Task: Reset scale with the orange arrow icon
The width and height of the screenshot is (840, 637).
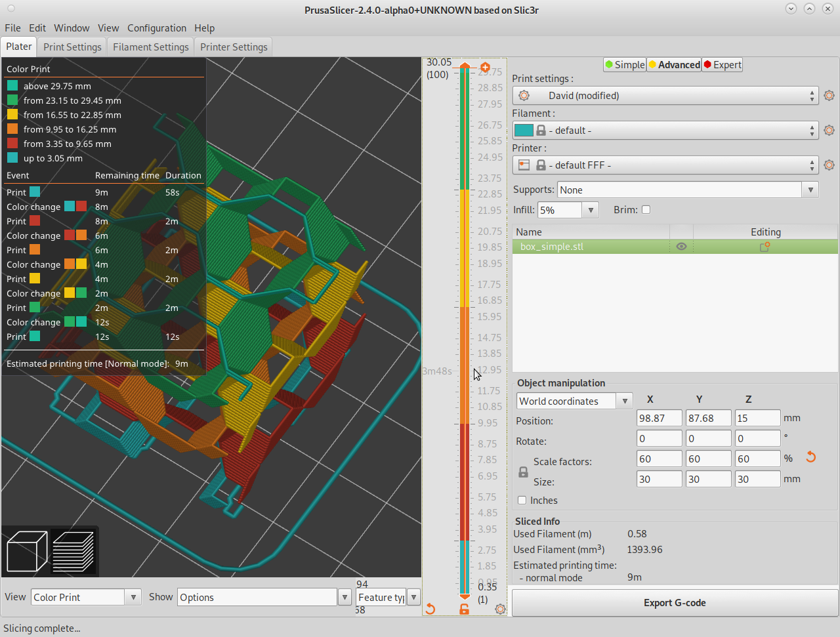Action: (x=811, y=457)
